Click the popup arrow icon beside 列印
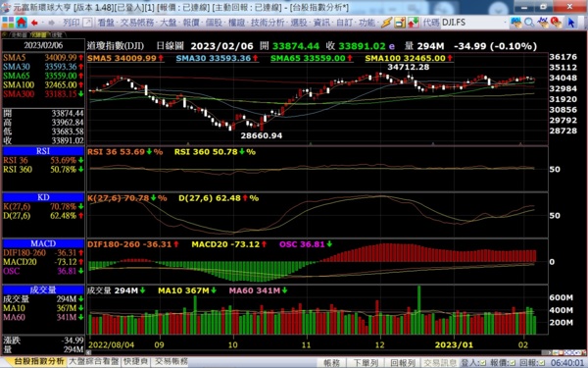The width and height of the screenshot is (588, 368). tap(87, 23)
